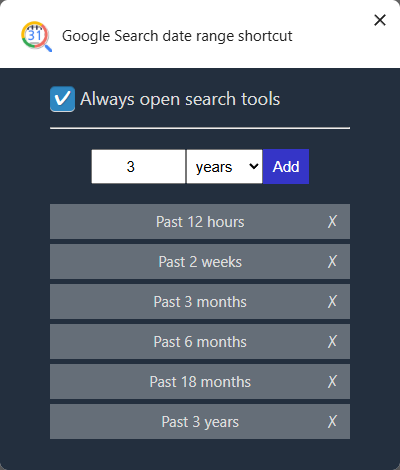
Task: Open the years unit dropdown
Action: [224, 166]
